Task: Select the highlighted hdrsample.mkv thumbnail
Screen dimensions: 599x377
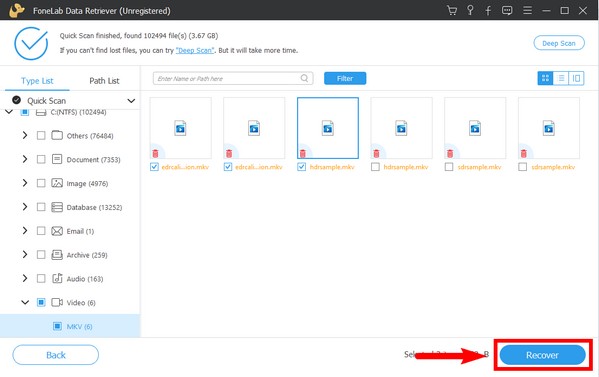Action: coord(328,128)
